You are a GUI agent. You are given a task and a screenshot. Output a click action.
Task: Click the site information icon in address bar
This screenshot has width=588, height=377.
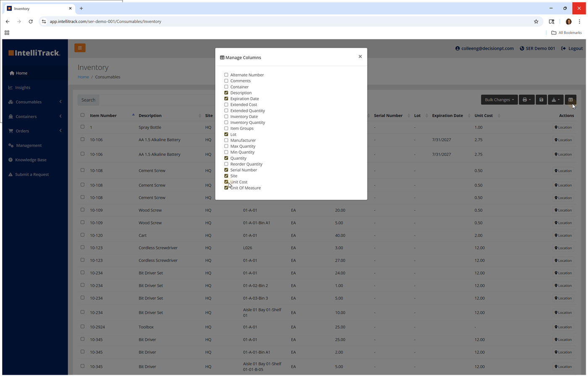pos(44,21)
